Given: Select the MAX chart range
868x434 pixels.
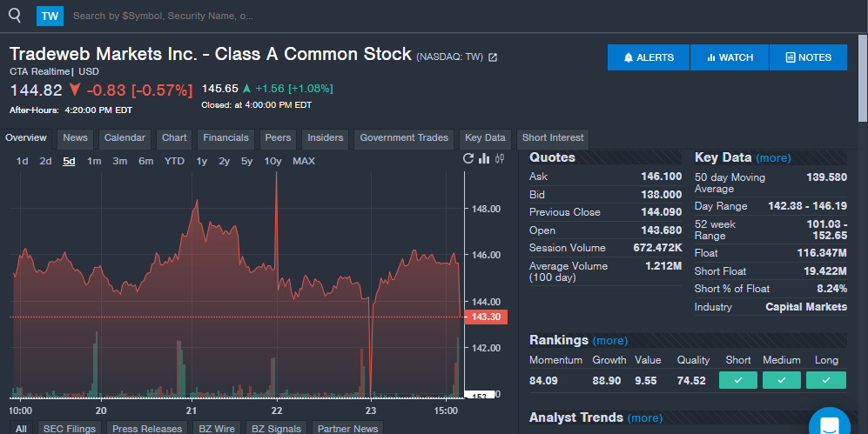Looking at the screenshot, I should click(x=304, y=162).
